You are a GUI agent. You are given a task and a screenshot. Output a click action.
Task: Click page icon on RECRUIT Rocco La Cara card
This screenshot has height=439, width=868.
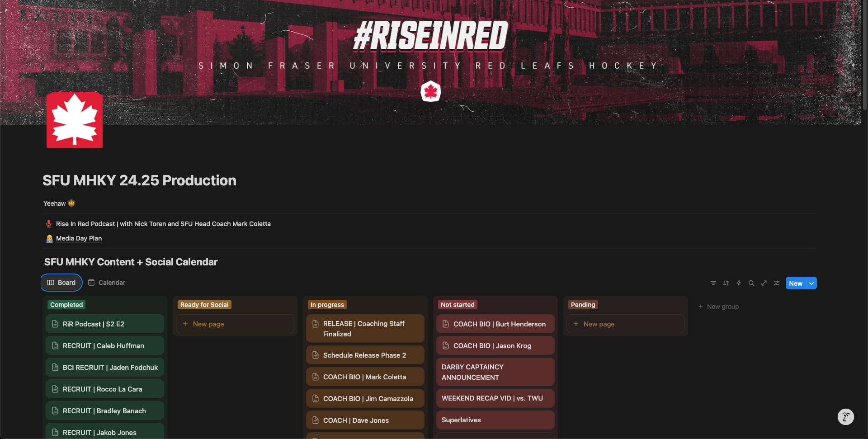(x=55, y=389)
